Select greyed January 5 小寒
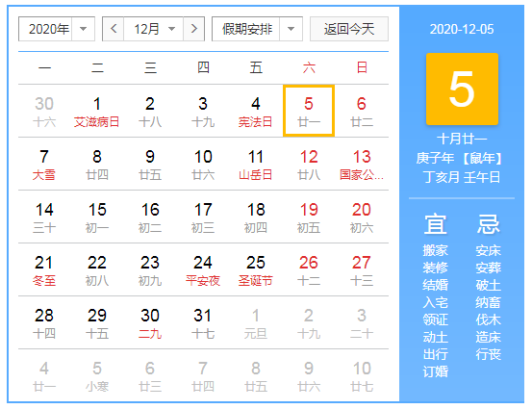The height and width of the screenshot is (409, 532). point(97,375)
